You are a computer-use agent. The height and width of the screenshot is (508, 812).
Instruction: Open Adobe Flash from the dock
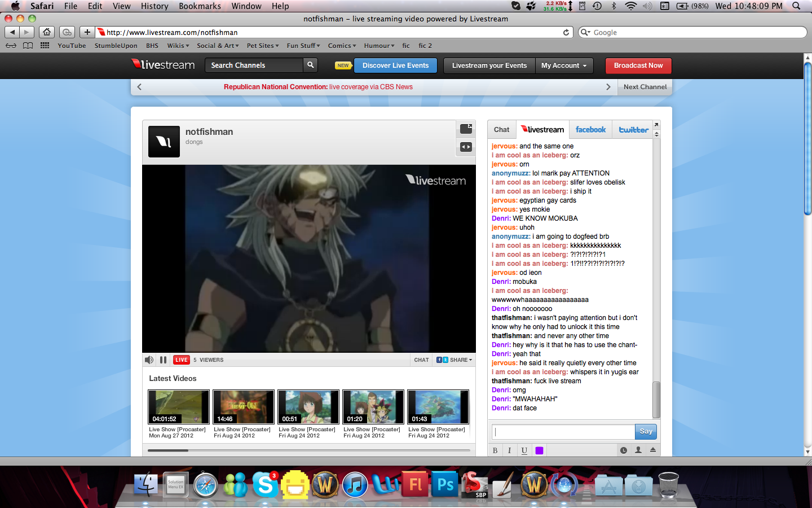pyautogui.click(x=416, y=484)
